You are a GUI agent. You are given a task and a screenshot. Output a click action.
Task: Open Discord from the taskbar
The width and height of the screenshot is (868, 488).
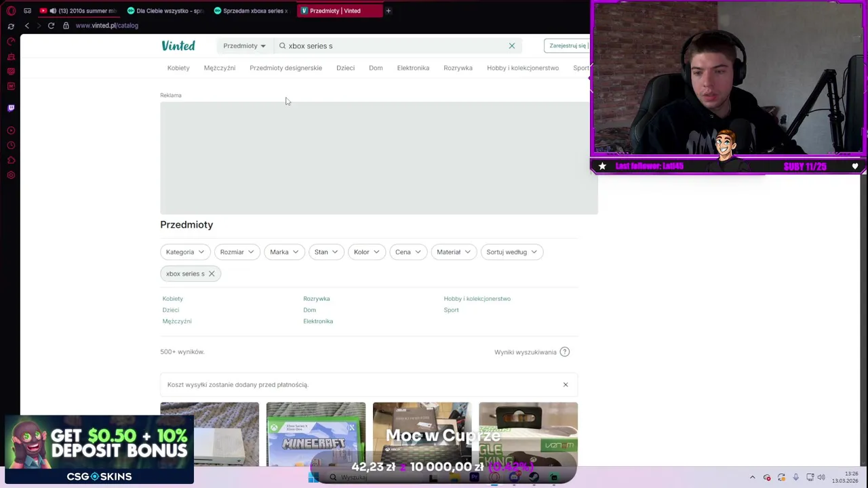[514, 477]
